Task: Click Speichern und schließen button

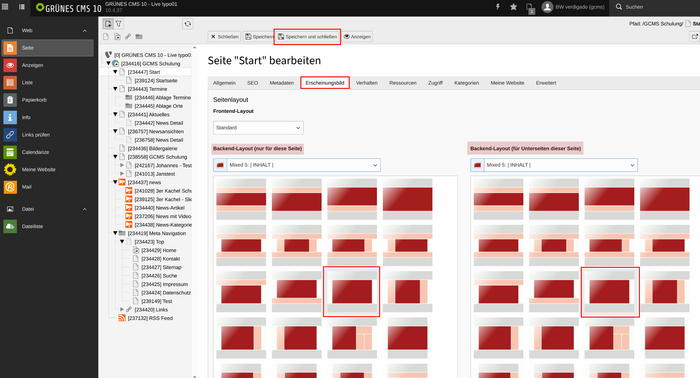Action: click(x=308, y=37)
